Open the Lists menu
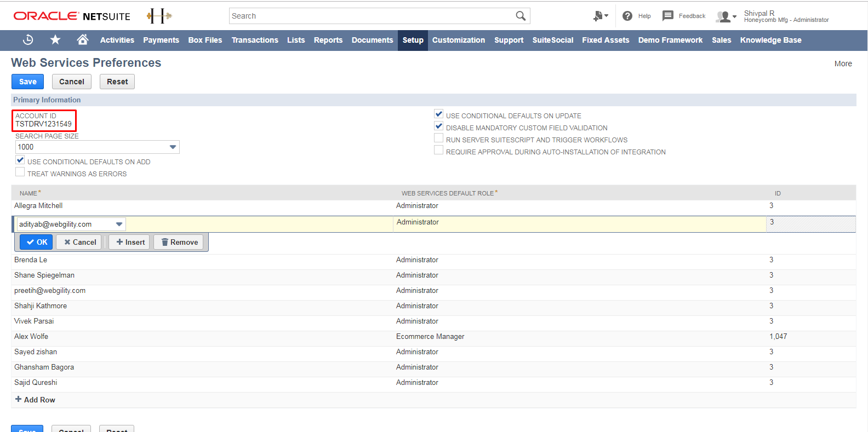 click(296, 40)
